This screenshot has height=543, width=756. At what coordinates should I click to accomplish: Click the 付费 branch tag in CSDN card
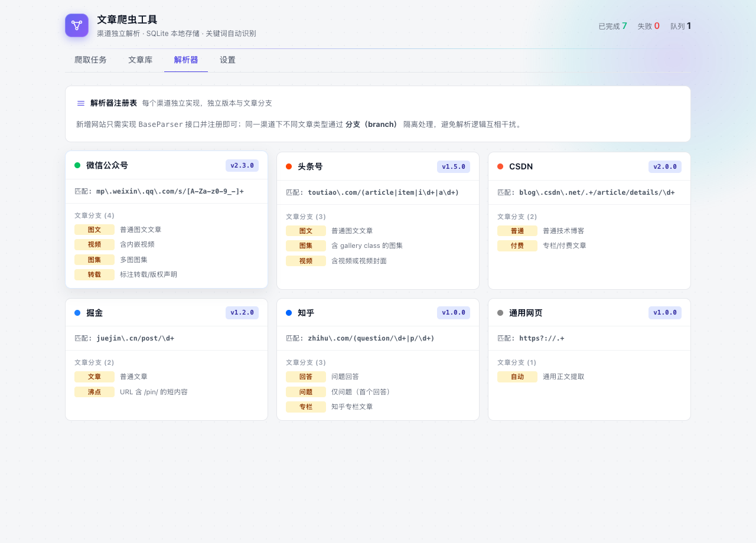click(x=517, y=246)
